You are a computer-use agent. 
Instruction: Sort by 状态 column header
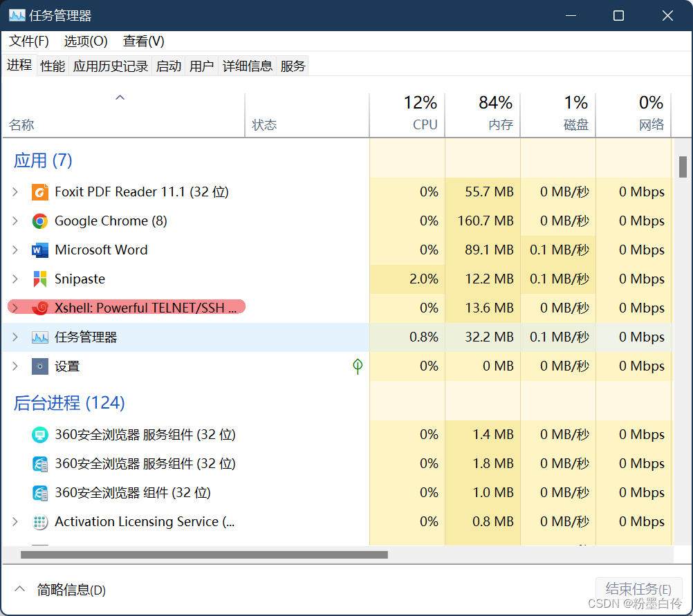(306, 115)
